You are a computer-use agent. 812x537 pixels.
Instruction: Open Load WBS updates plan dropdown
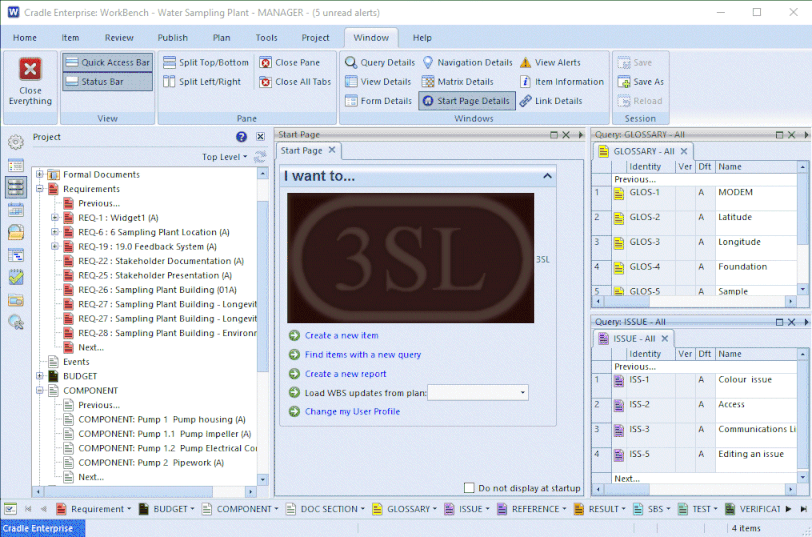[523, 393]
